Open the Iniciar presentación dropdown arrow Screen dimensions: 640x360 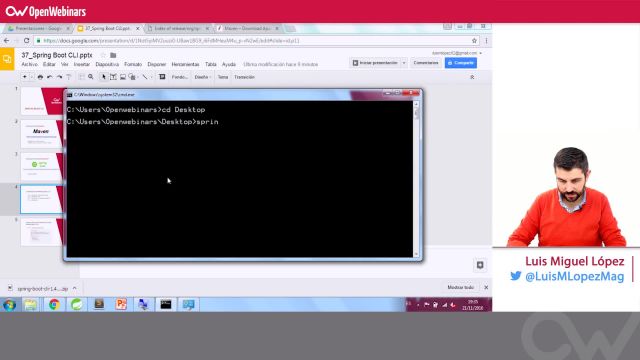[x=404, y=63]
